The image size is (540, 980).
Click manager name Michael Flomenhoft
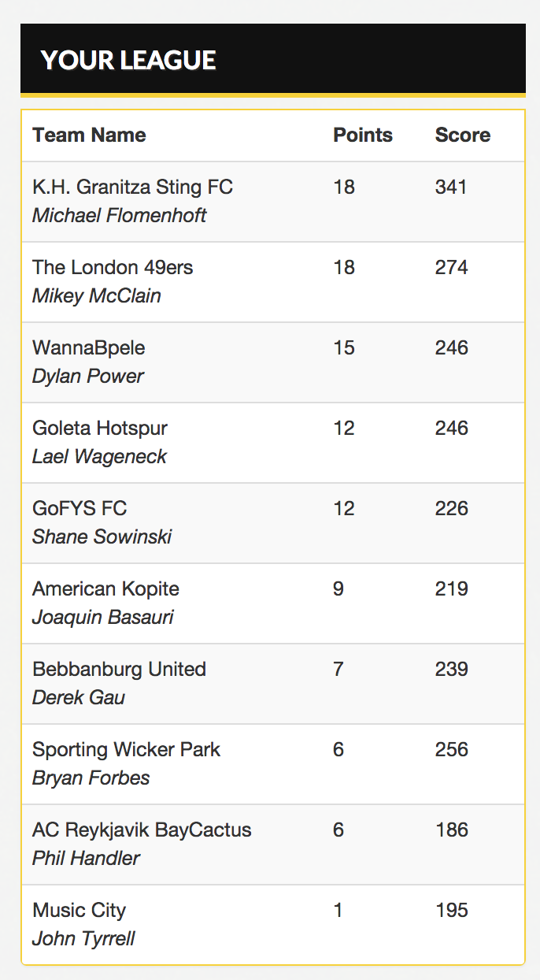pos(119,215)
